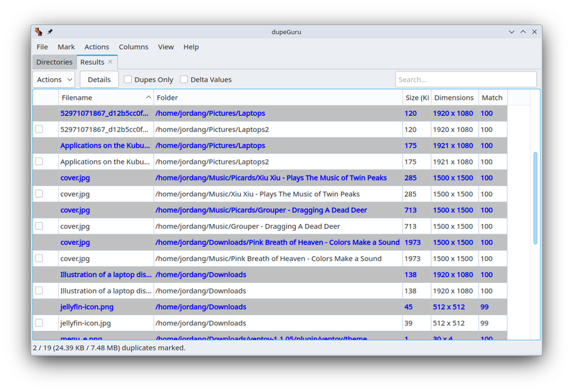Open the Columns menu

click(133, 46)
